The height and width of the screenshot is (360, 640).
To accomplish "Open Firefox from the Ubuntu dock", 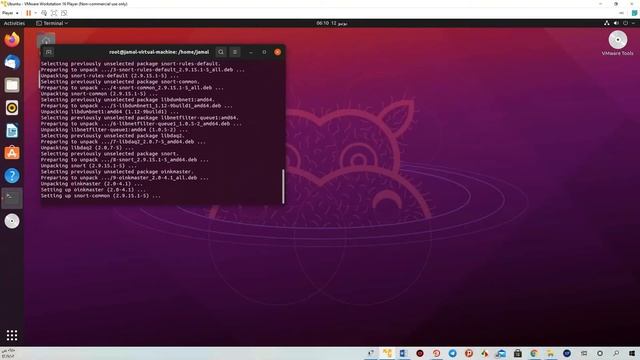I will [x=12, y=40].
